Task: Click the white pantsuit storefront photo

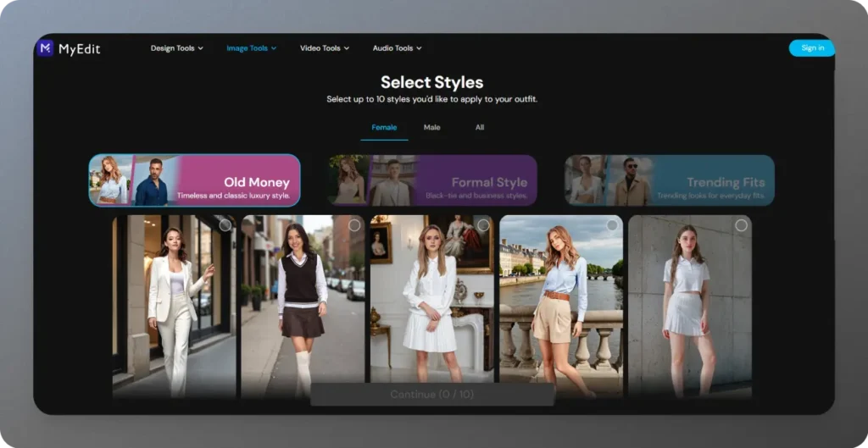Action: (174, 307)
